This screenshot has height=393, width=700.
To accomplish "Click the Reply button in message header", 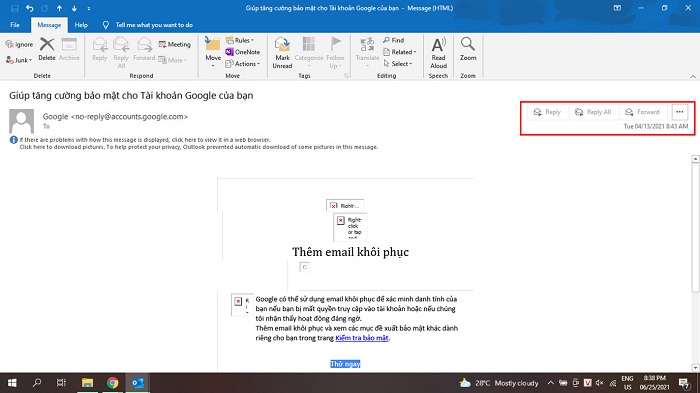I will pos(547,112).
